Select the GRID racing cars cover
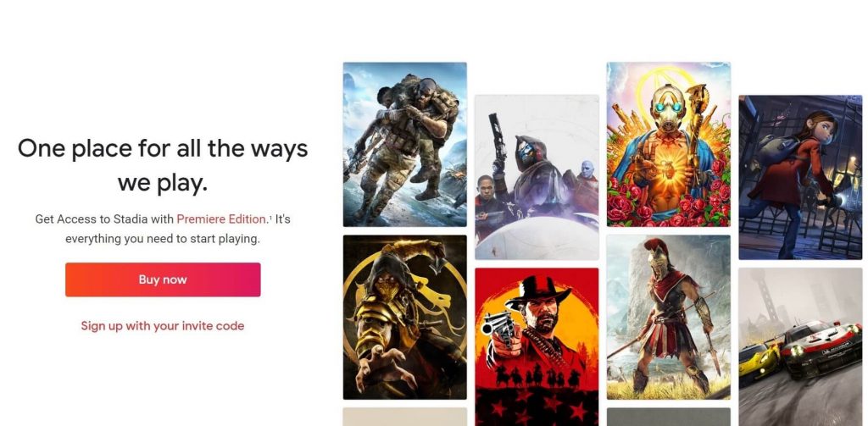Screen dimensions: 868x426 click(x=800, y=347)
